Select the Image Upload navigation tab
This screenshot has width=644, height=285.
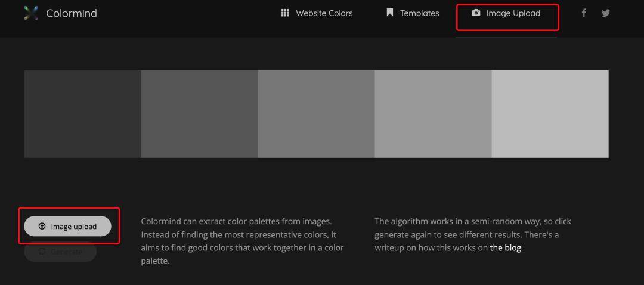click(513, 13)
